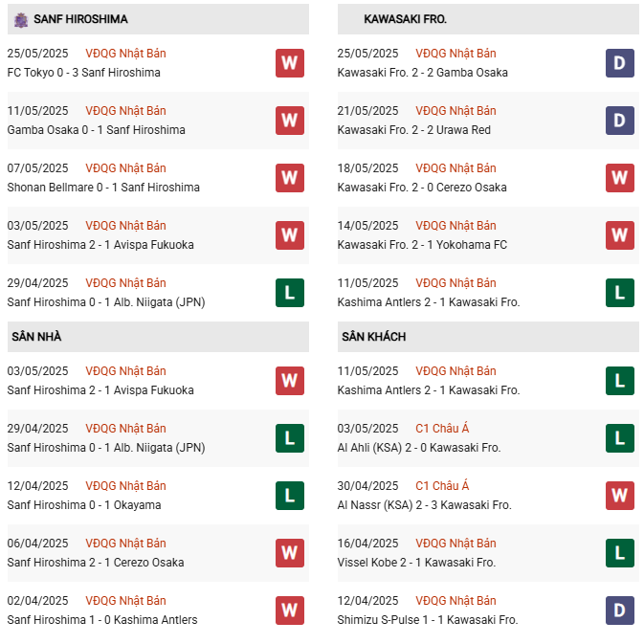Click the W badge for Shonan Bellmare match
This screenshot has height=644, width=644.
(x=290, y=178)
